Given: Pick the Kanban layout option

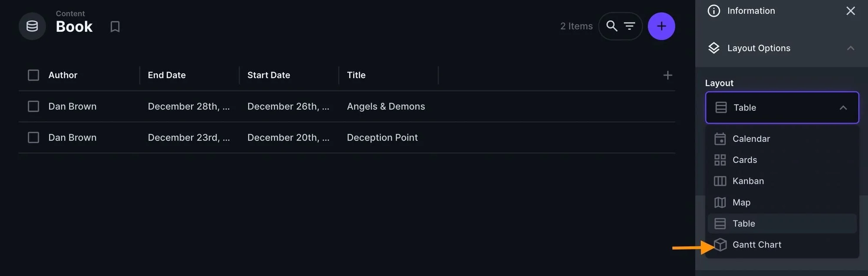Looking at the screenshot, I should pyautogui.click(x=748, y=181).
